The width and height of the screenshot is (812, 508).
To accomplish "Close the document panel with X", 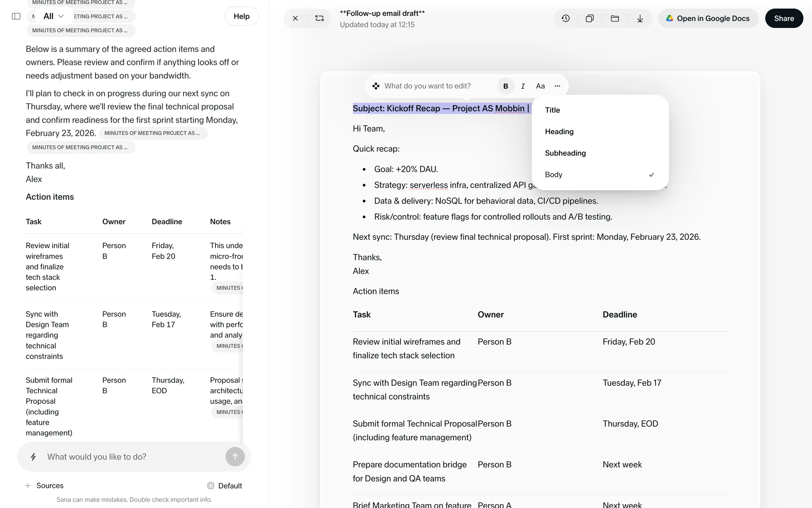I will pyautogui.click(x=295, y=19).
